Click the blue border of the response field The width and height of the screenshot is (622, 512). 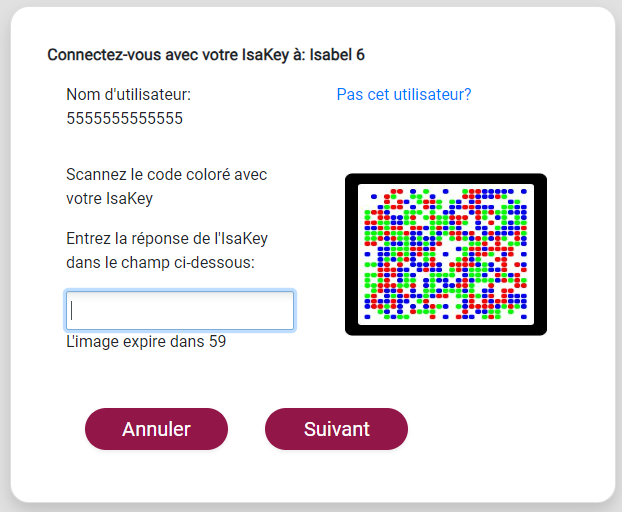click(180, 291)
